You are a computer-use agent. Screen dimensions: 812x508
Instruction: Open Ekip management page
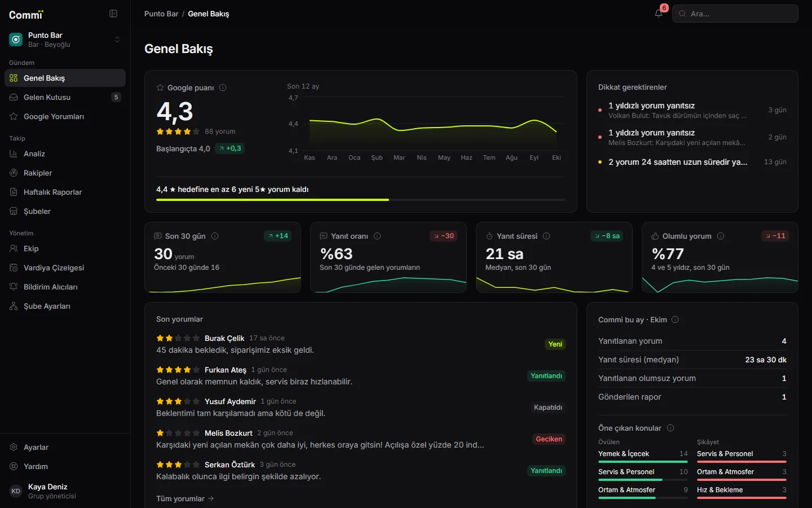65,248
